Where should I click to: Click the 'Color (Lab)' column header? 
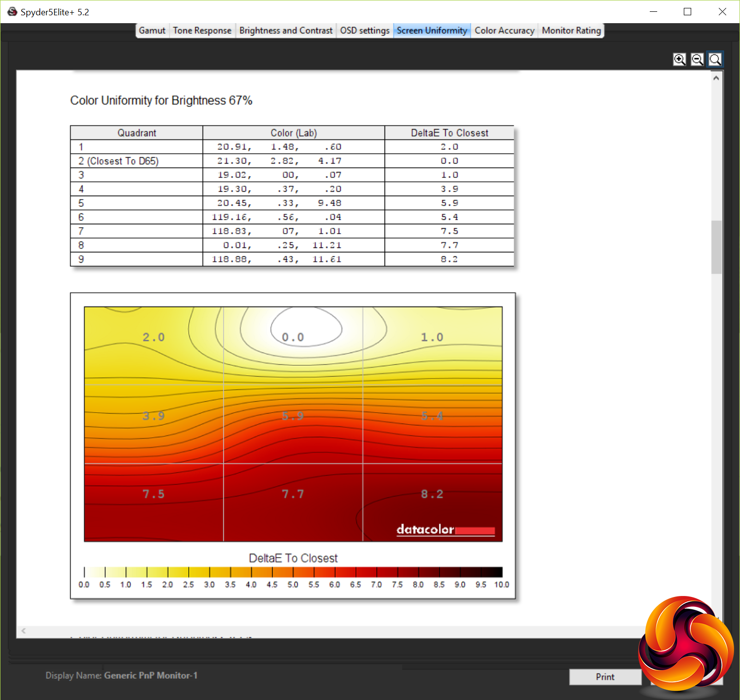(294, 133)
